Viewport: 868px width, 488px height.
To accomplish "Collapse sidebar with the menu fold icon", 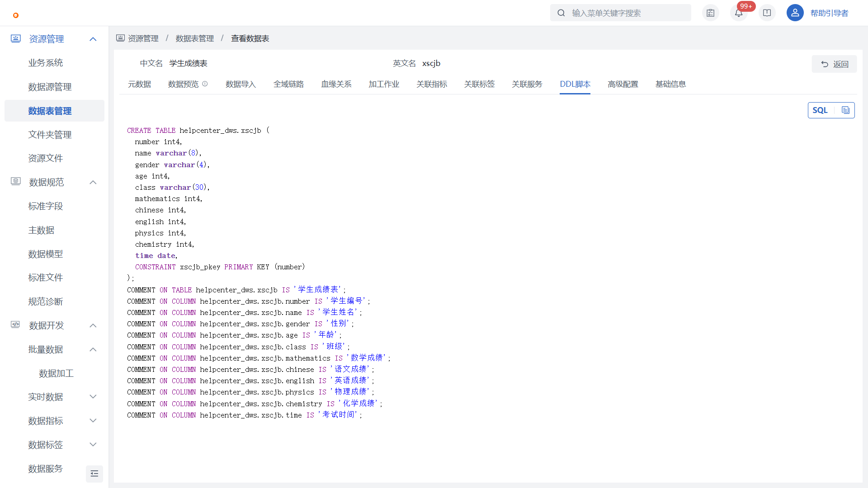I will 94,474.
